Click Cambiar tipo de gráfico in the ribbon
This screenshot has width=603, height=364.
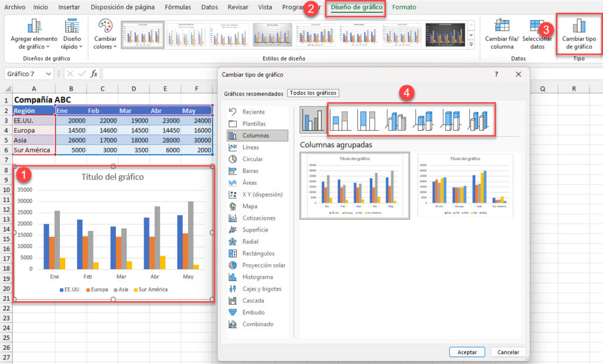click(x=578, y=34)
